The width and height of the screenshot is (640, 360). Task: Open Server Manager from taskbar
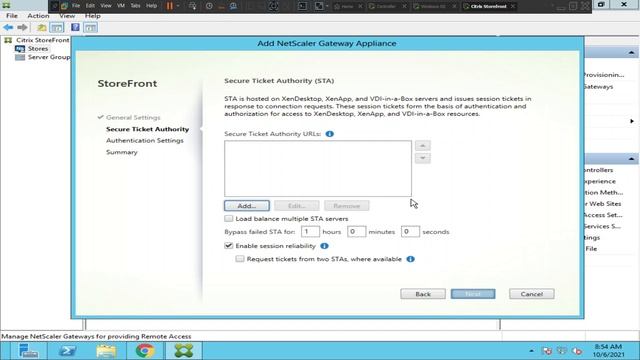pyautogui.click(x=28, y=351)
